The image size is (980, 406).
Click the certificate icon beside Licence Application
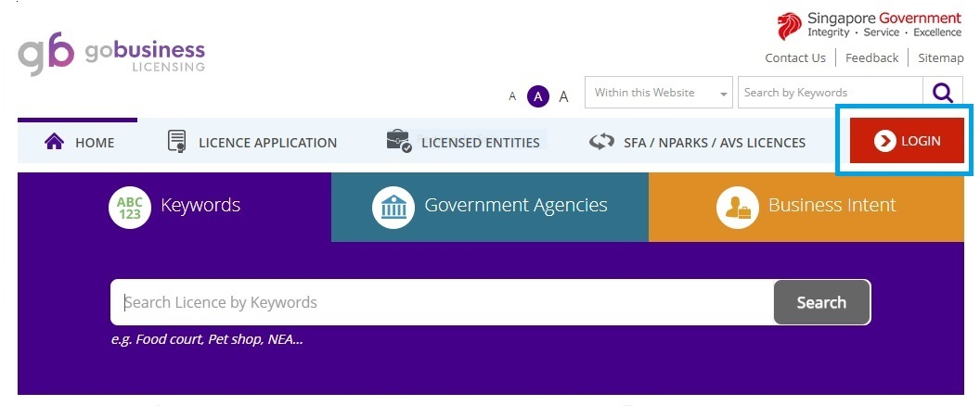(177, 142)
